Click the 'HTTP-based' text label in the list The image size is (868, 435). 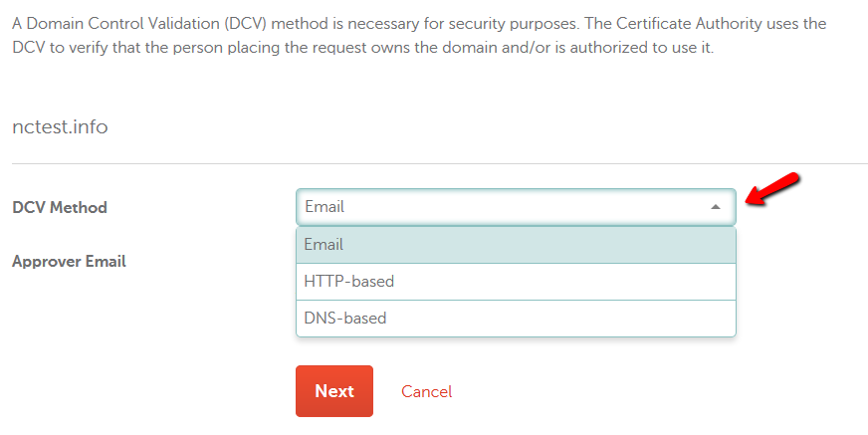348,282
